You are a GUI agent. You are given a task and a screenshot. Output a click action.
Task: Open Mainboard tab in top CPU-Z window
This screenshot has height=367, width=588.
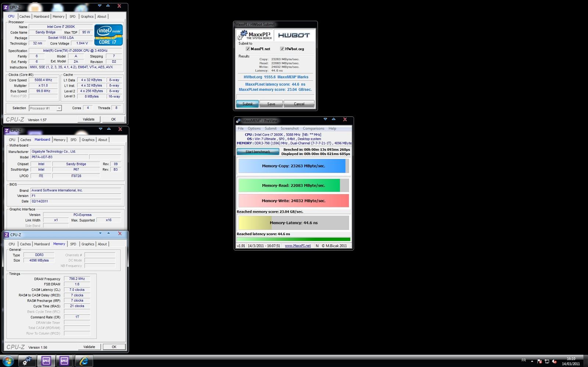[41, 17]
